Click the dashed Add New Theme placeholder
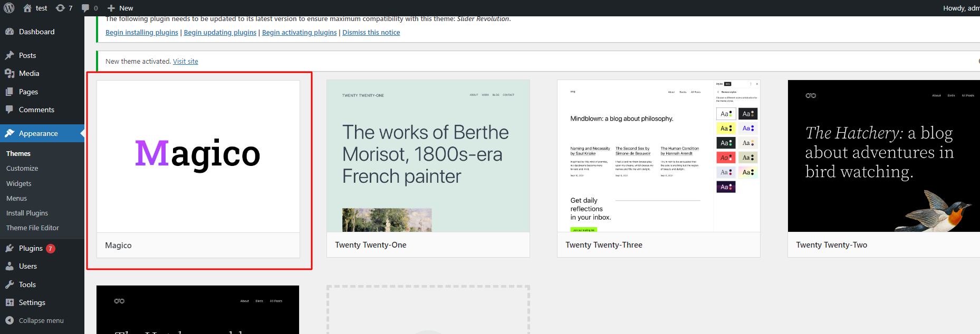Screen dimensions: 980x334 (428, 310)
